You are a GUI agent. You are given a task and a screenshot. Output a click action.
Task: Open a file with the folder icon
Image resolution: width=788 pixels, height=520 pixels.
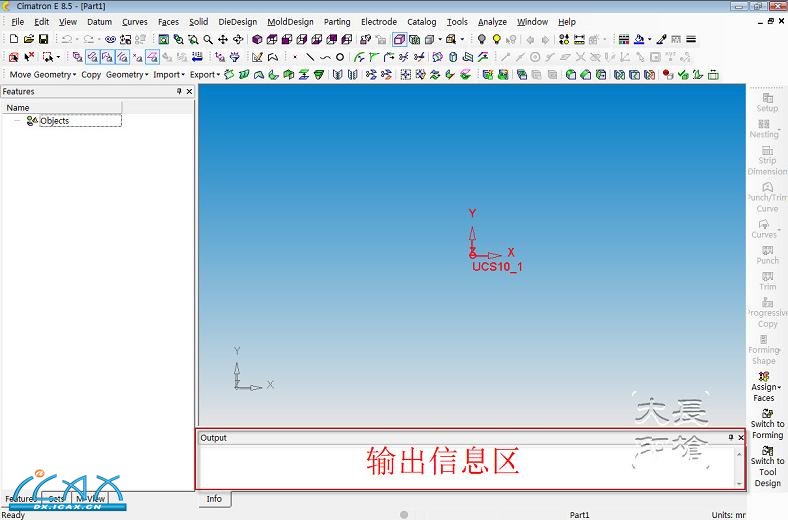pos(29,39)
